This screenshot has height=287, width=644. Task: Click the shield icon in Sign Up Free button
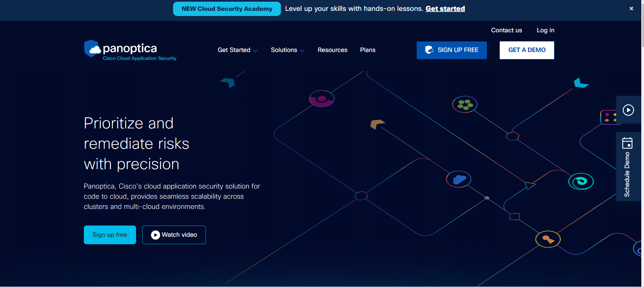point(429,50)
